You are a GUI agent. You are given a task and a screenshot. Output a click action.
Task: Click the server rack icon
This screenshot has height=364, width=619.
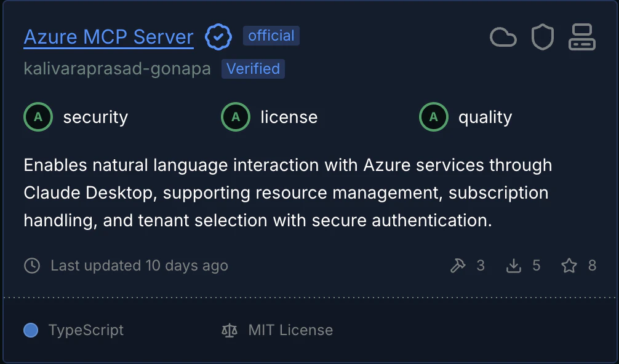click(582, 37)
